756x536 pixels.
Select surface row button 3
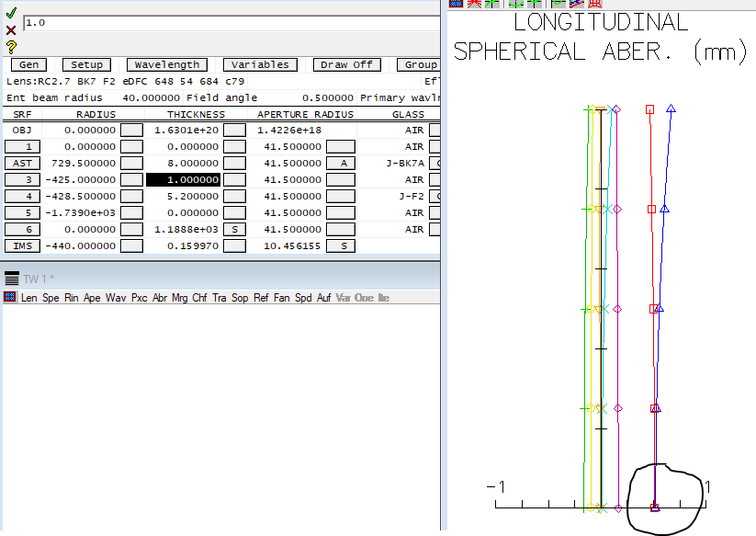[x=22, y=179]
